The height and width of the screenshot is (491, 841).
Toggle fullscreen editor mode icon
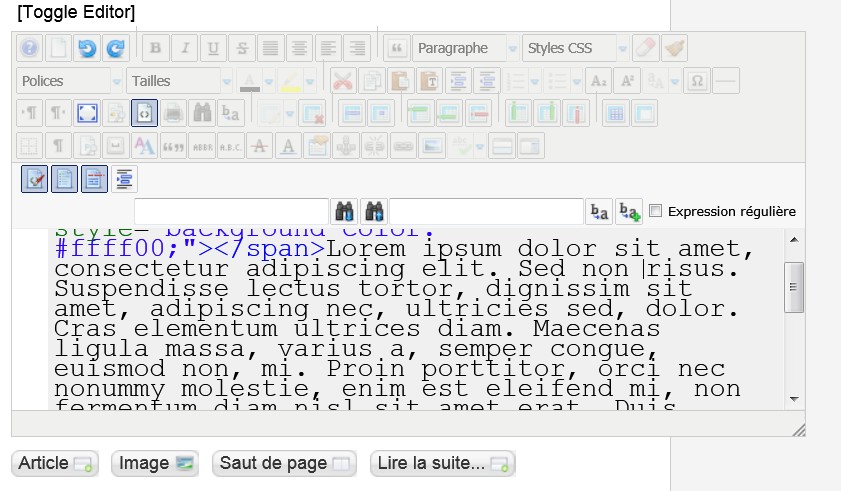click(87, 114)
